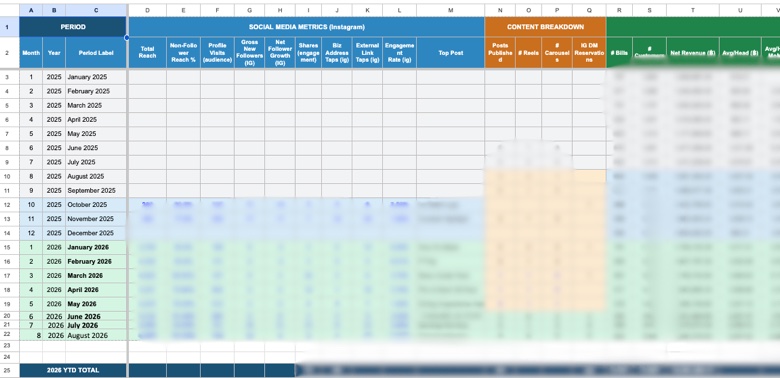Select row 1 header number
Screen dimensions: 780x378
point(7,27)
